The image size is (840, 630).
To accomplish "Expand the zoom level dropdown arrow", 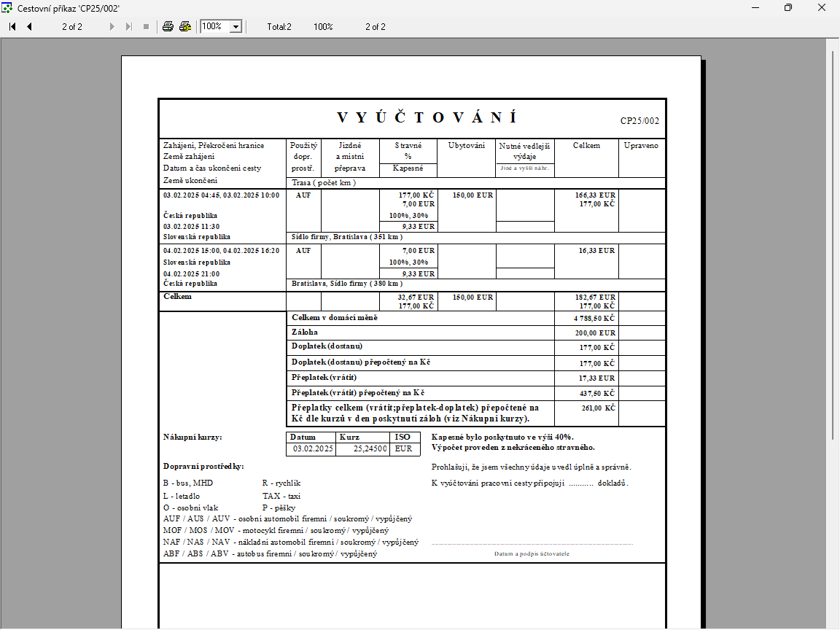I will point(236,27).
